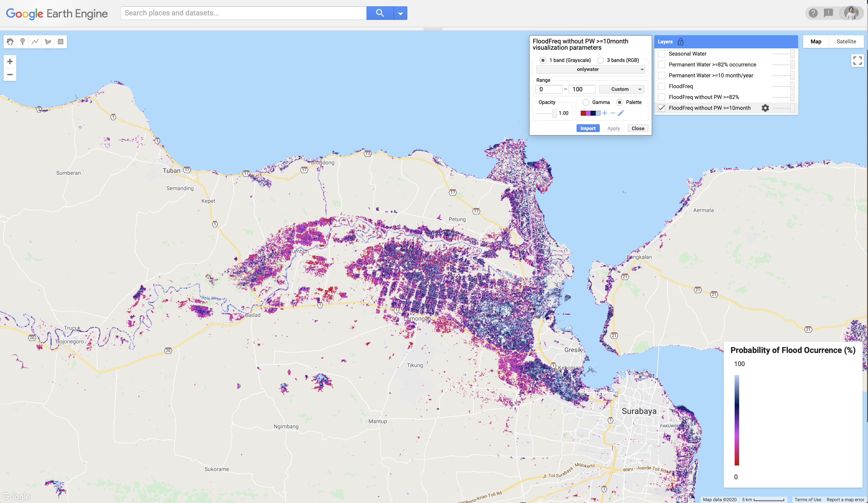
Task: Open the Custom range dropdown
Action: click(x=622, y=89)
